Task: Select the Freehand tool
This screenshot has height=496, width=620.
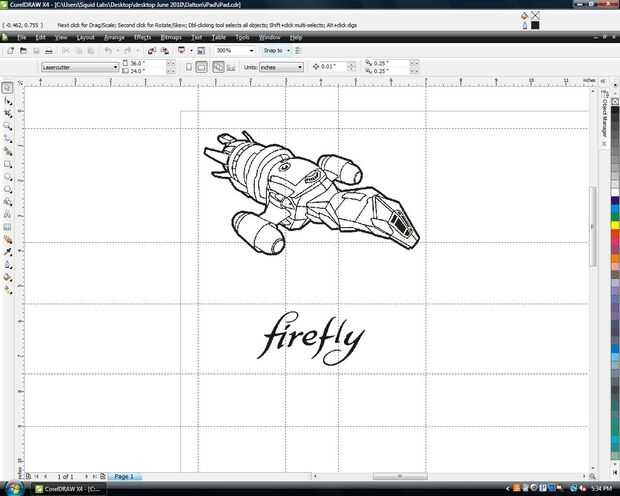Action: [x=8, y=139]
